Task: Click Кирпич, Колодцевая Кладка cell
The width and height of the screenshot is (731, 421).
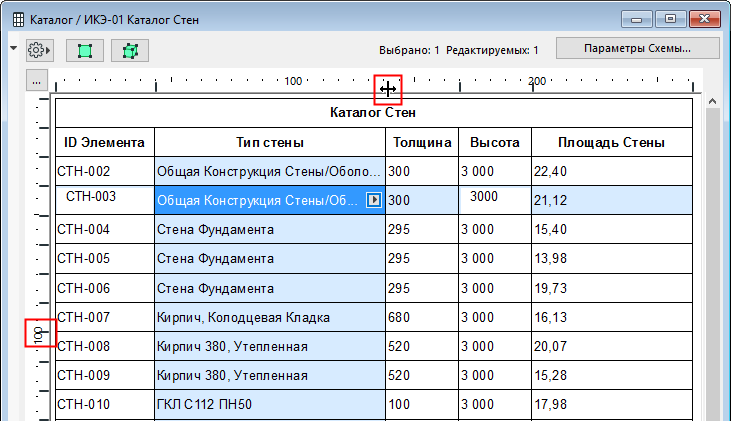Action: [x=269, y=317]
